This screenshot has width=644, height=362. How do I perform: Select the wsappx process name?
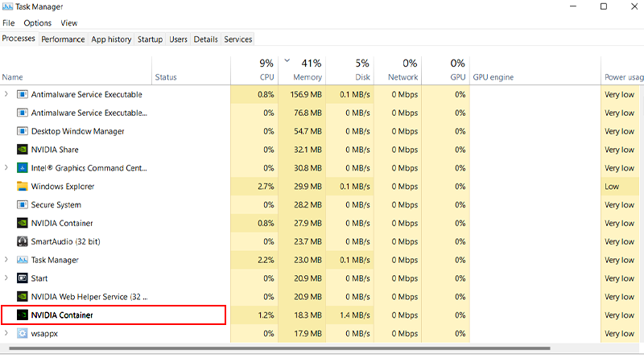tap(44, 334)
